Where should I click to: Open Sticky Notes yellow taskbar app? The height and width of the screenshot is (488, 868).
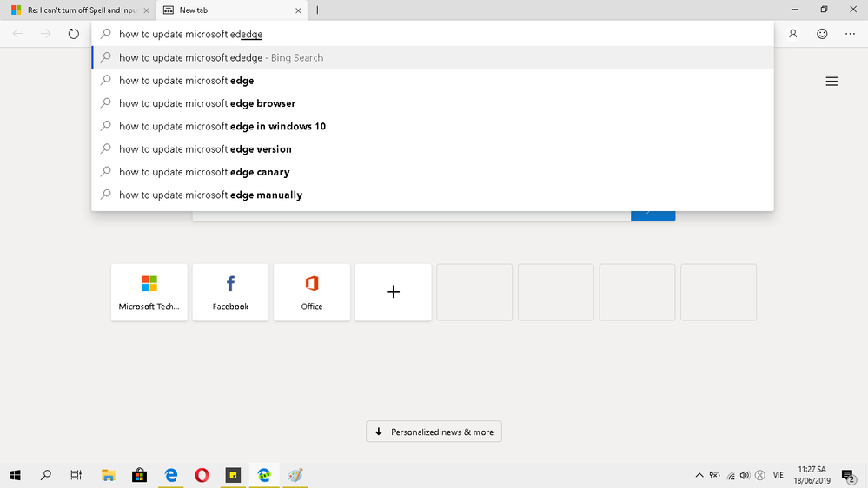pyautogui.click(x=233, y=475)
